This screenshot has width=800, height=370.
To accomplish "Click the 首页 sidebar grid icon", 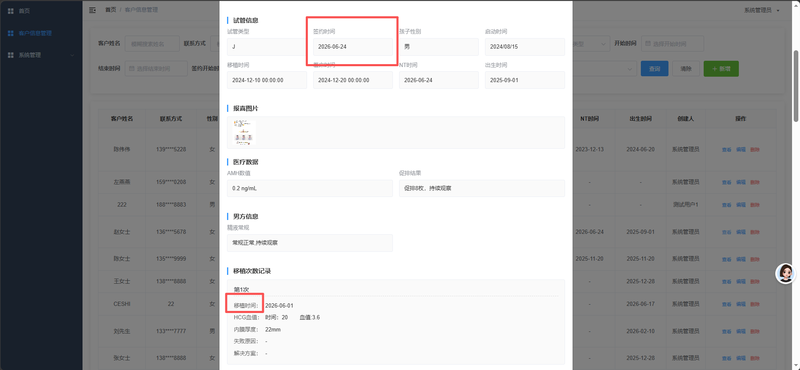I will pos(11,11).
